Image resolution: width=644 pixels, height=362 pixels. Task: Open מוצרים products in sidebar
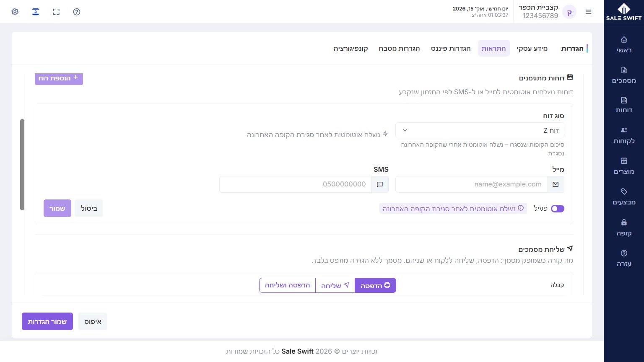(x=624, y=166)
